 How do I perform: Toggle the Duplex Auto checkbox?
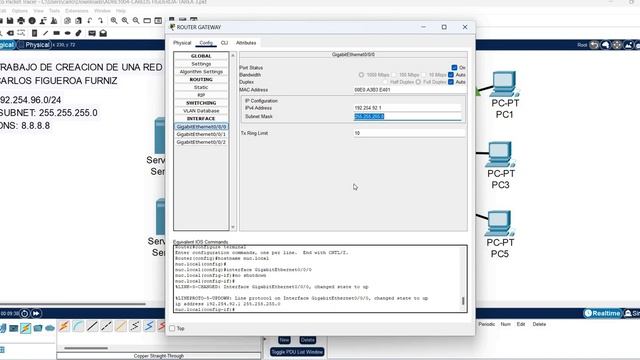coord(451,82)
